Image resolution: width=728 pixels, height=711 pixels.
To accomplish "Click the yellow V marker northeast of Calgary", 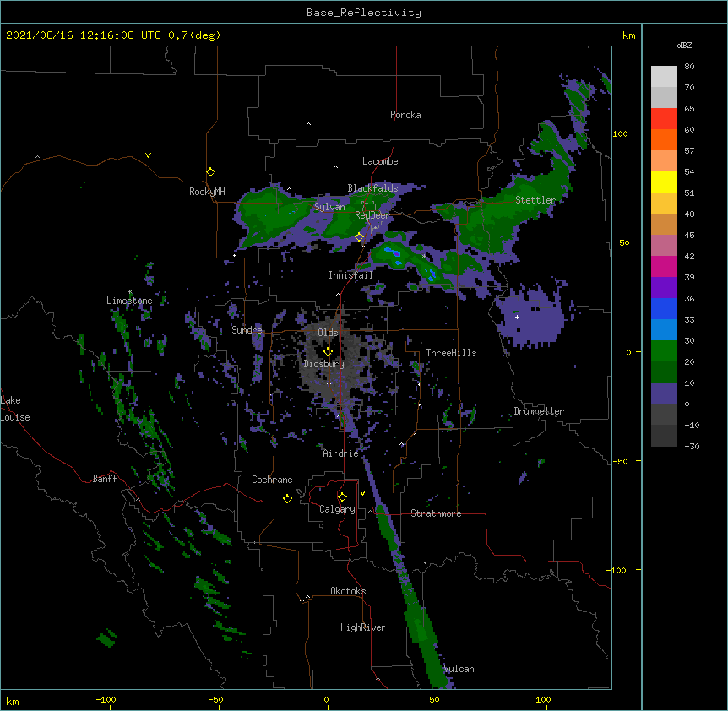I will point(362,493).
